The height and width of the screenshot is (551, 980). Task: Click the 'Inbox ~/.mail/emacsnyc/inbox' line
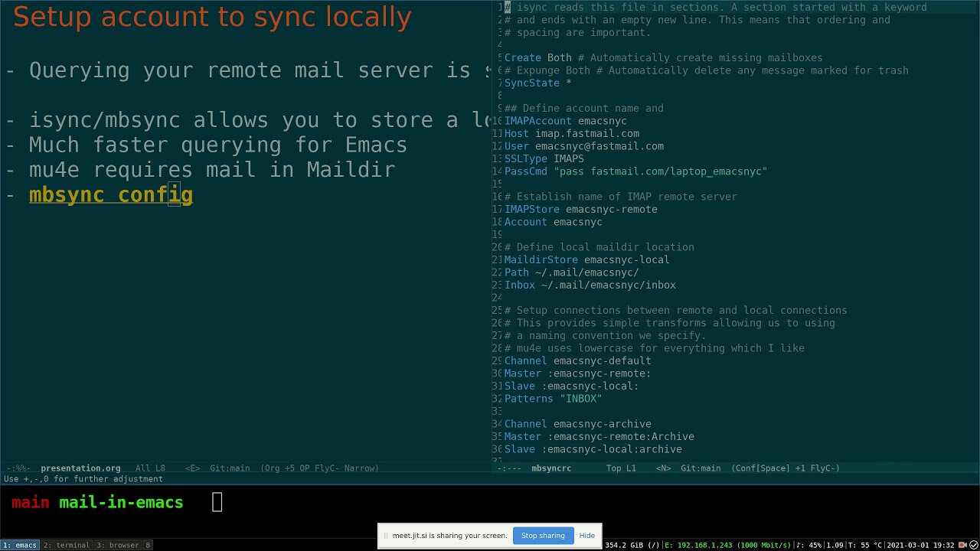pyautogui.click(x=590, y=285)
